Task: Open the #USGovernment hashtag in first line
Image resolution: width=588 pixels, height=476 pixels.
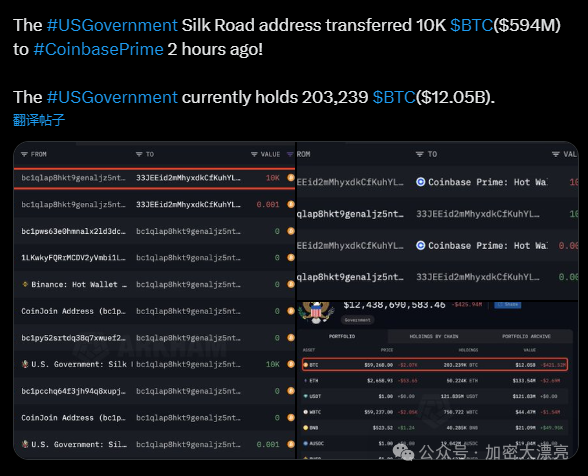Action: coord(112,26)
